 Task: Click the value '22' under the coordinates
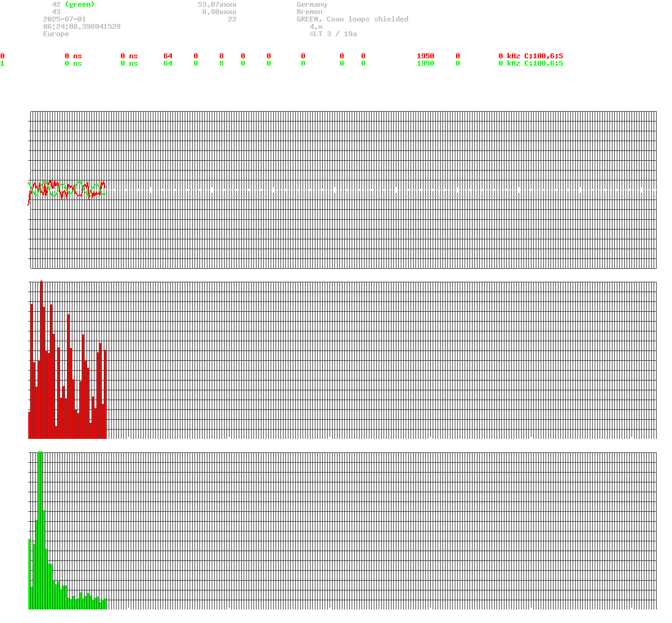tap(233, 19)
